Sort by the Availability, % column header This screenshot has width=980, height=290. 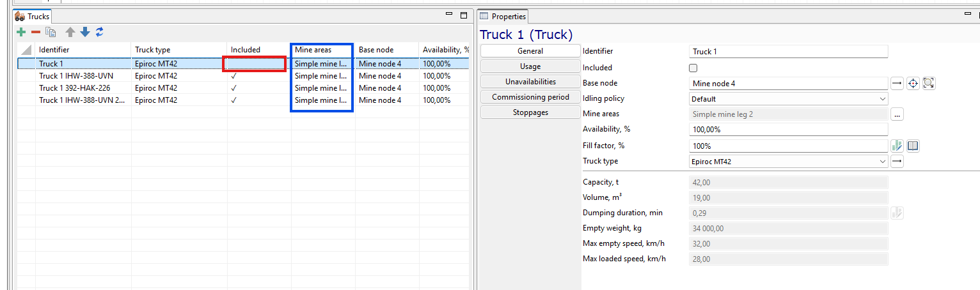coord(445,50)
